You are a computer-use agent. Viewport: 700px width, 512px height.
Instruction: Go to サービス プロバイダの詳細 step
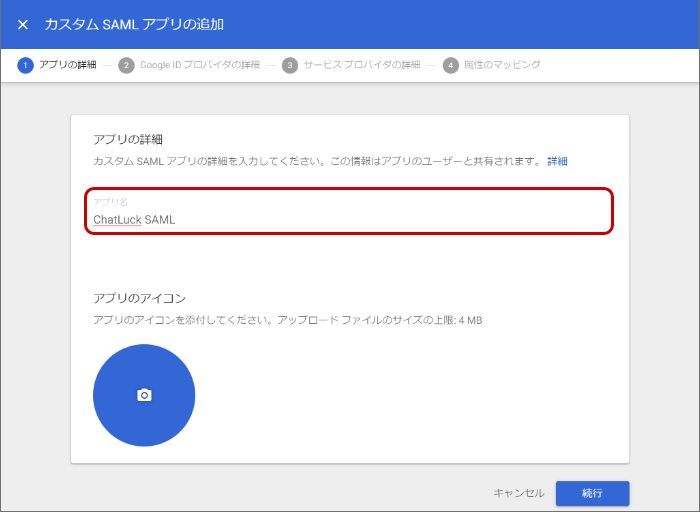tap(363, 65)
